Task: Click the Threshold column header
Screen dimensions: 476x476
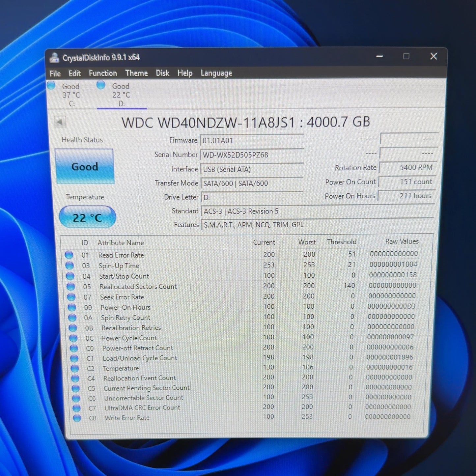Action: [x=342, y=242]
